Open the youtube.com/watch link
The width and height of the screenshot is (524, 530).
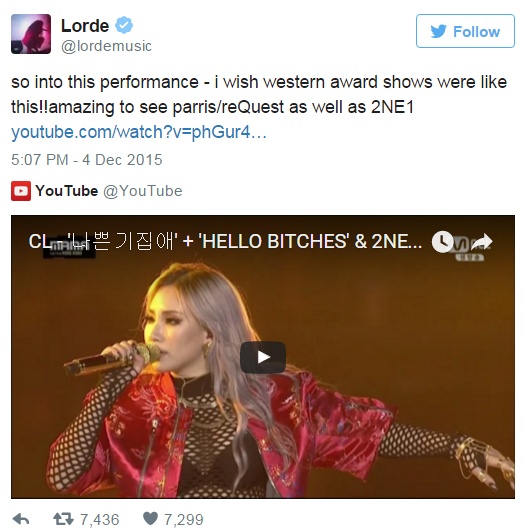[139, 132]
